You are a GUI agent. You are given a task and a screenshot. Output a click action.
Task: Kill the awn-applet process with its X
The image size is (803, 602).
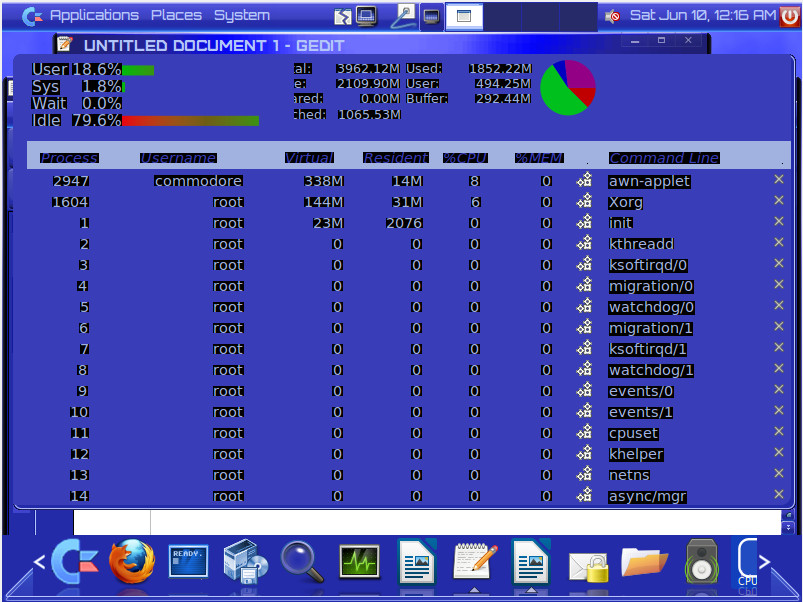778,179
